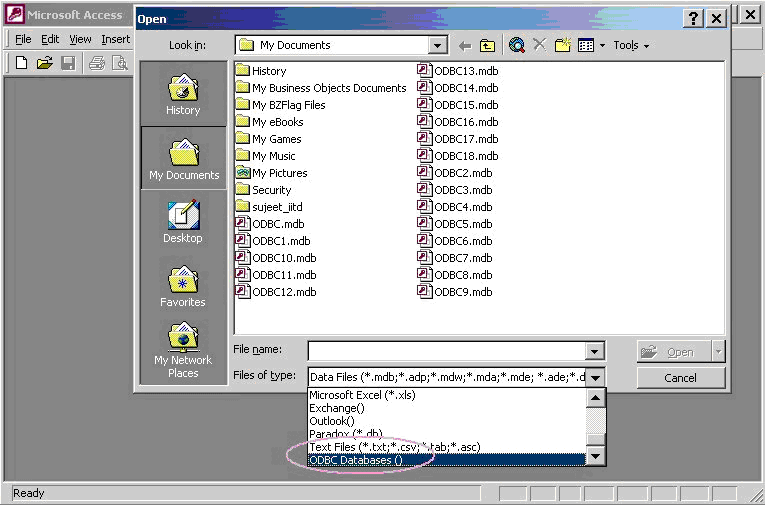Click the Cancel button
This screenshot has height=505, width=765.
point(681,378)
